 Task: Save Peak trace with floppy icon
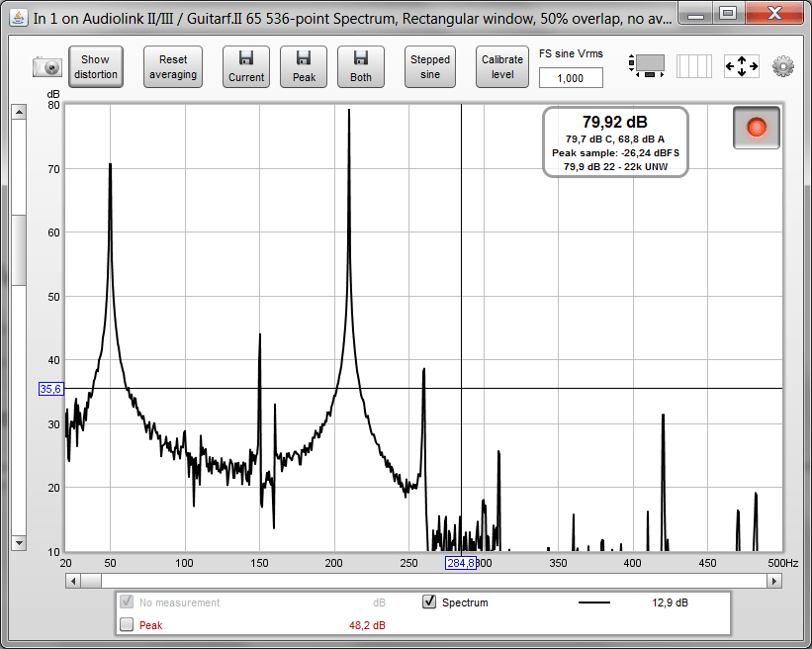click(x=304, y=67)
